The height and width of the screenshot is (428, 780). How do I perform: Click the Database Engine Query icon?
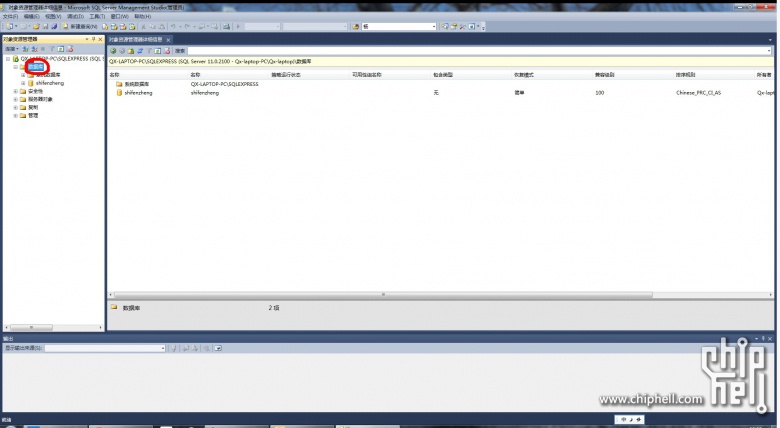pos(105,26)
